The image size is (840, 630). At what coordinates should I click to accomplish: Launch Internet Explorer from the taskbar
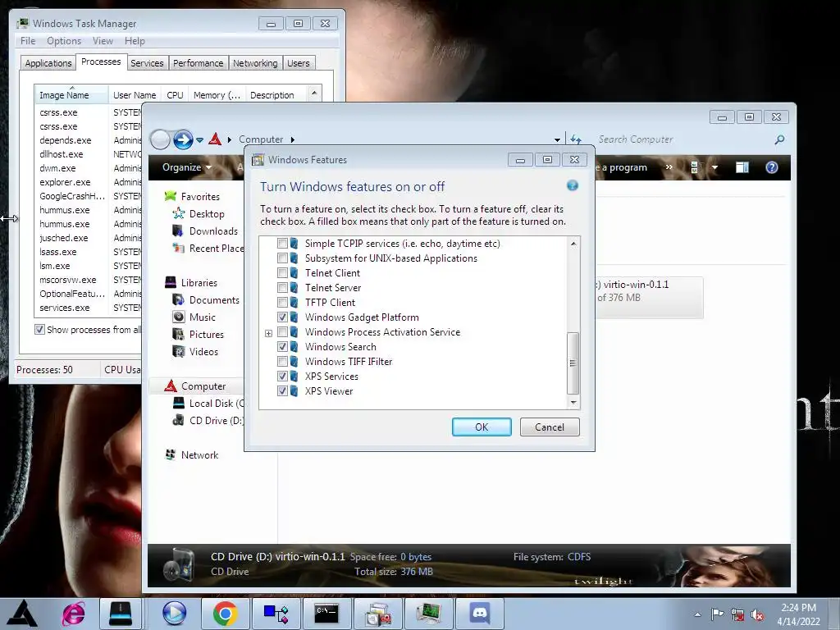[x=74, y=614]
